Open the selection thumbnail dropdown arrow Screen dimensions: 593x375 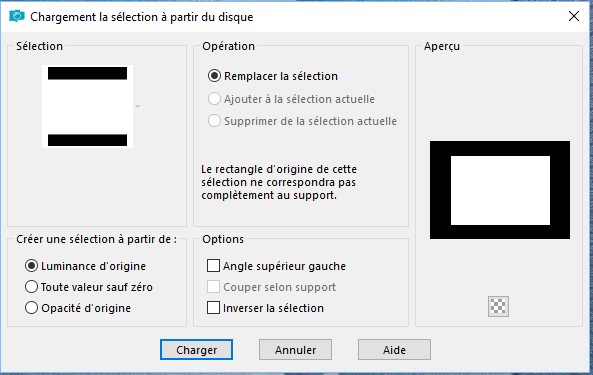(x=138, y=107)
